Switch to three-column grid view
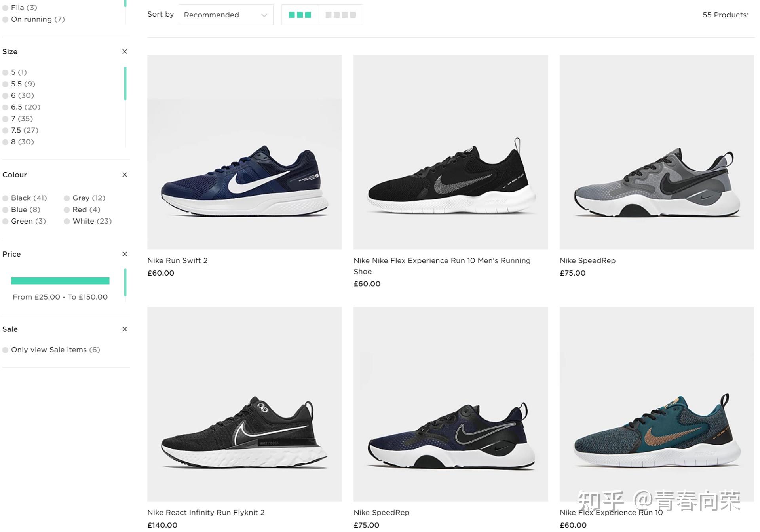Screen dimensions: 760x532 pos(300,15)
